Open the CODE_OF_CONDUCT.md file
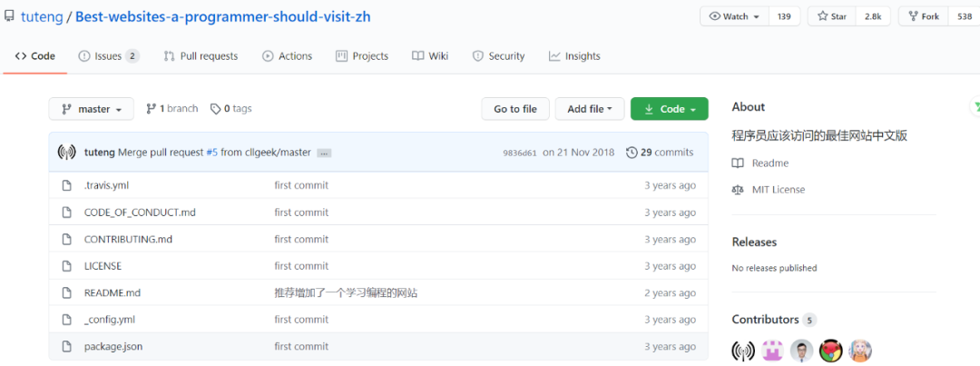The image size is (980, 366). [140, 213]
